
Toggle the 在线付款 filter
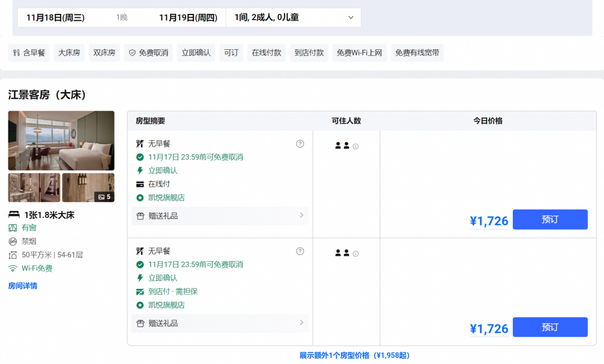pos(267,53)
